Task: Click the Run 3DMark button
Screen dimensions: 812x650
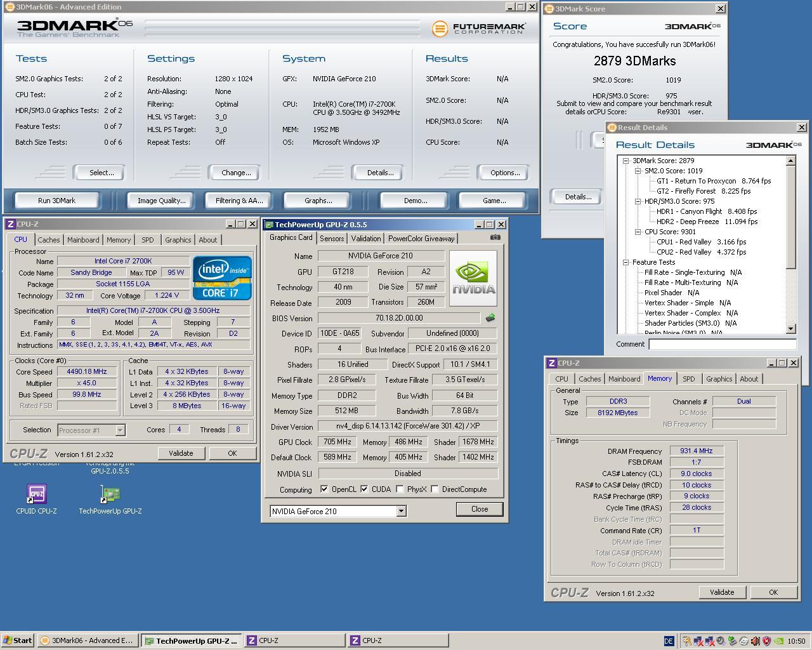Action: click(x=56, y=201)
